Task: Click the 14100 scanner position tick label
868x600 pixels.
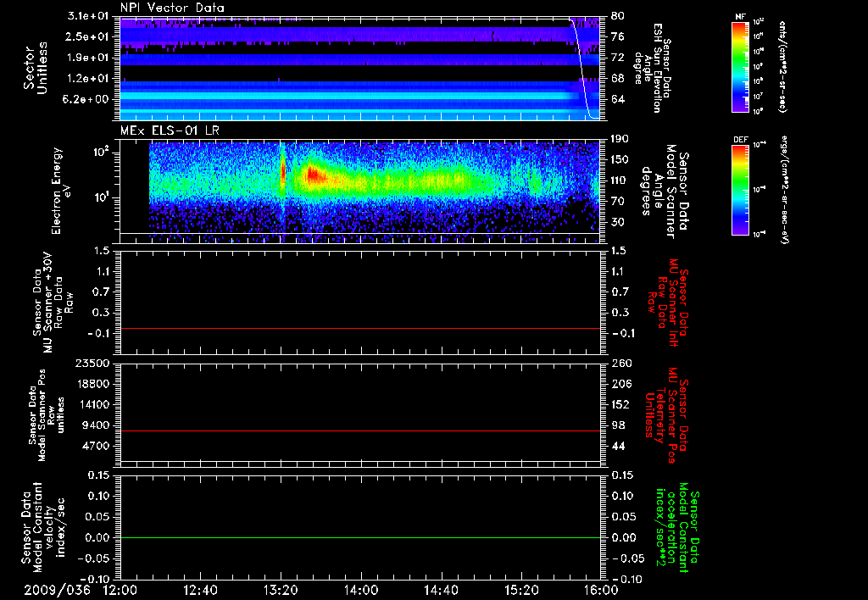Action: [93, 404]
